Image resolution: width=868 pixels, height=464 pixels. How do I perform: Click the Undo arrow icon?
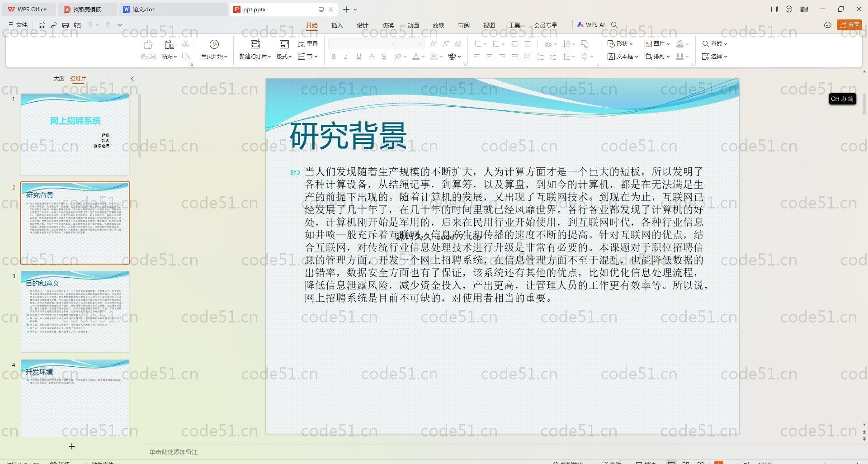[x=90, y=25]
